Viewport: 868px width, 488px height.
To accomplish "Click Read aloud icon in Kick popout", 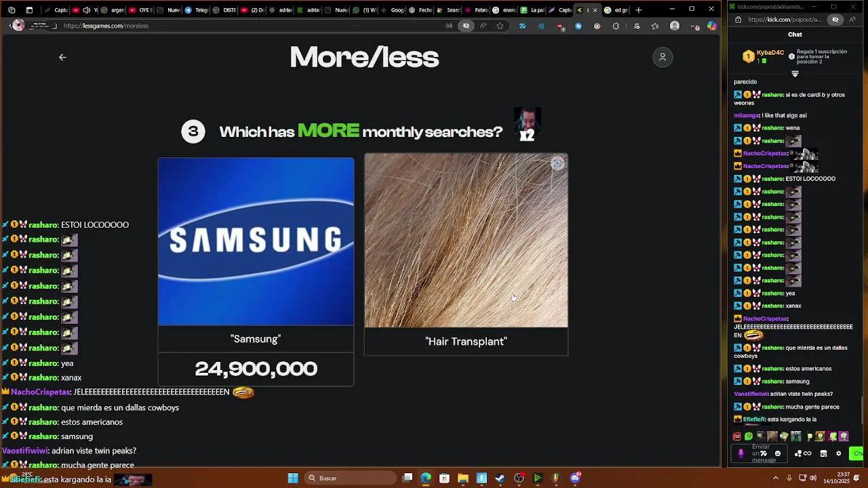I will (x=852, y=20).
